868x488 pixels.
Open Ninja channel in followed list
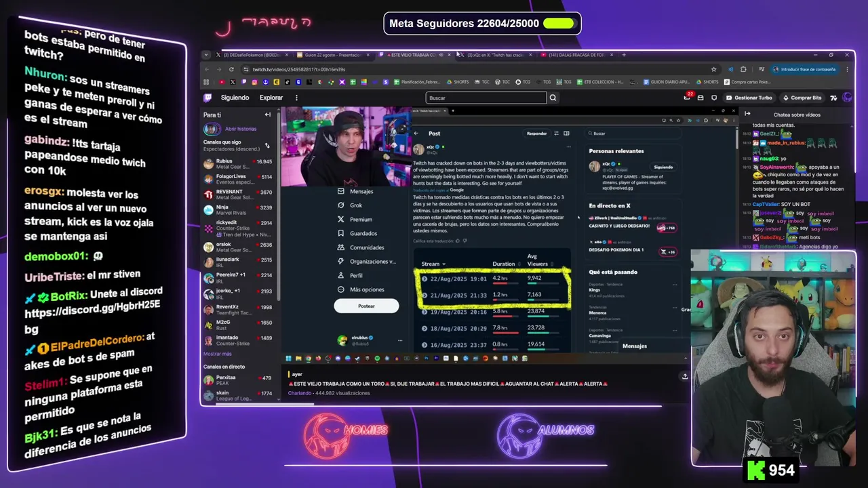[237, 210]
